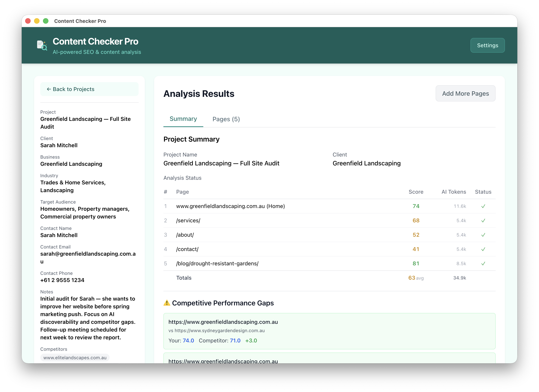Click the checkmark status for /services/
The width and height of the screenshot is (539, 392).
pyautogui.click(x=483, y=220)
